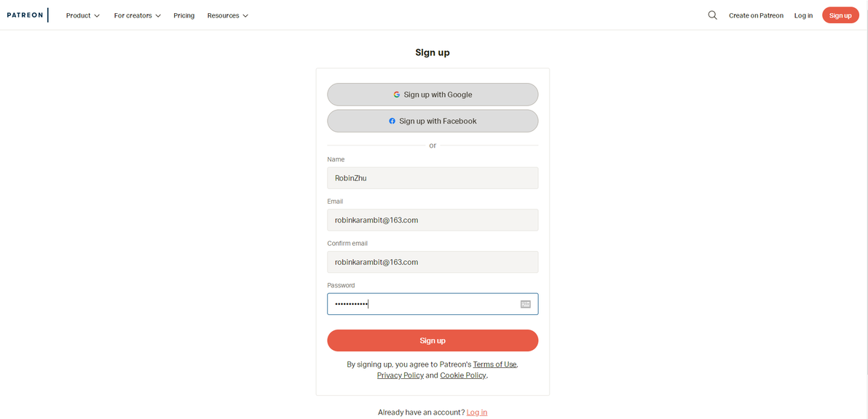Click the Facebook logo icon
Screen dimensions: 868x419
[x=392, y=121]
